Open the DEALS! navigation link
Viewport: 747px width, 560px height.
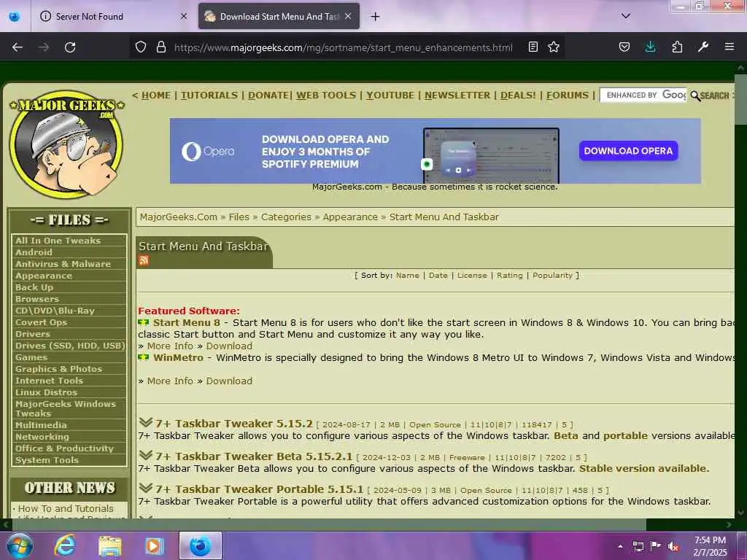tap(518, 96)
